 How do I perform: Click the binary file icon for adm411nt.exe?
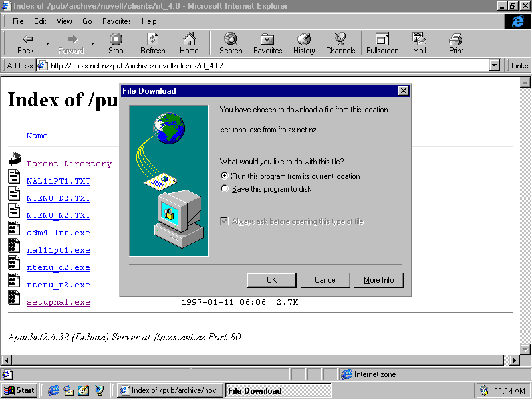[14, 228]
